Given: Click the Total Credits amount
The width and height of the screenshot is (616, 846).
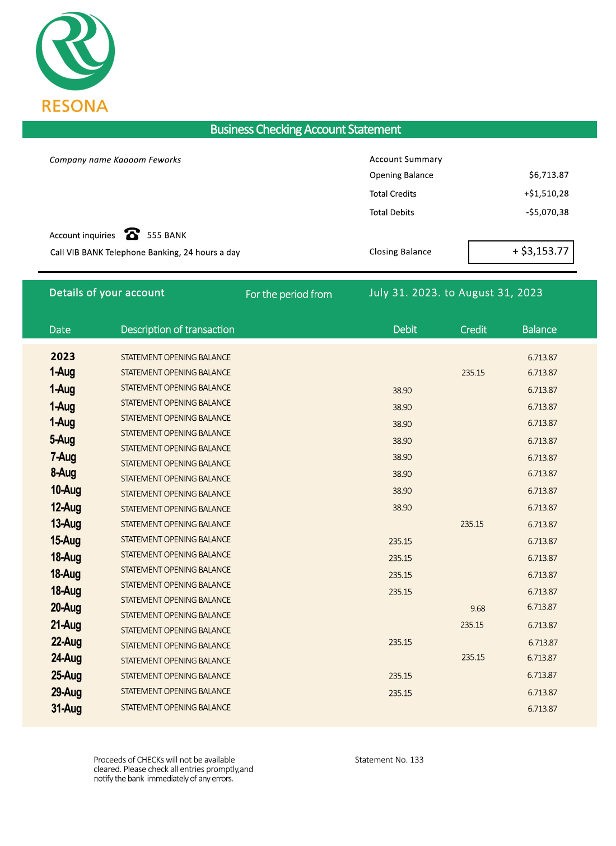Looking at the screenshot, I should coord(546,193).
